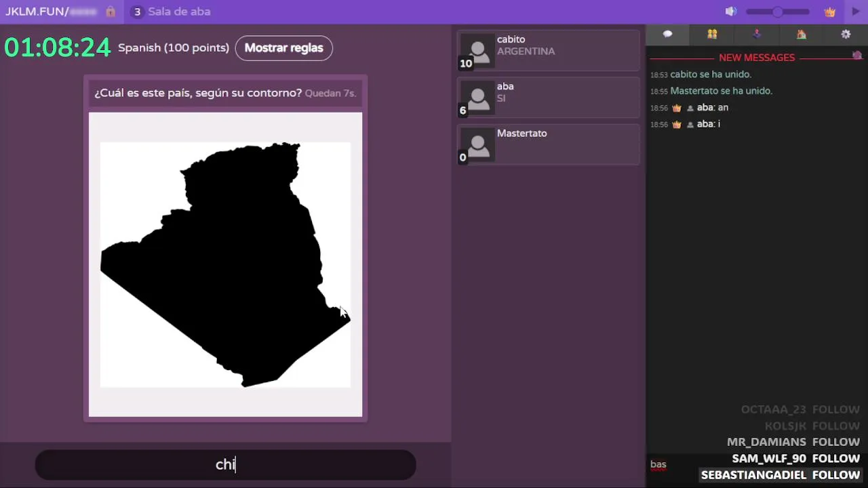The height and width of the screenshot is (488, 868).
Task: Open the settings gear tab in sidebar
Action: [x=846, y=34]
